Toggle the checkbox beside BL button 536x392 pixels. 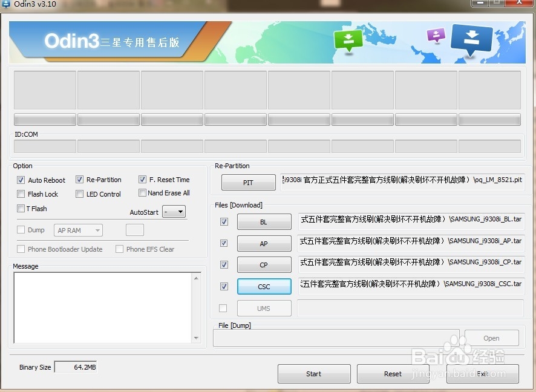224,222
